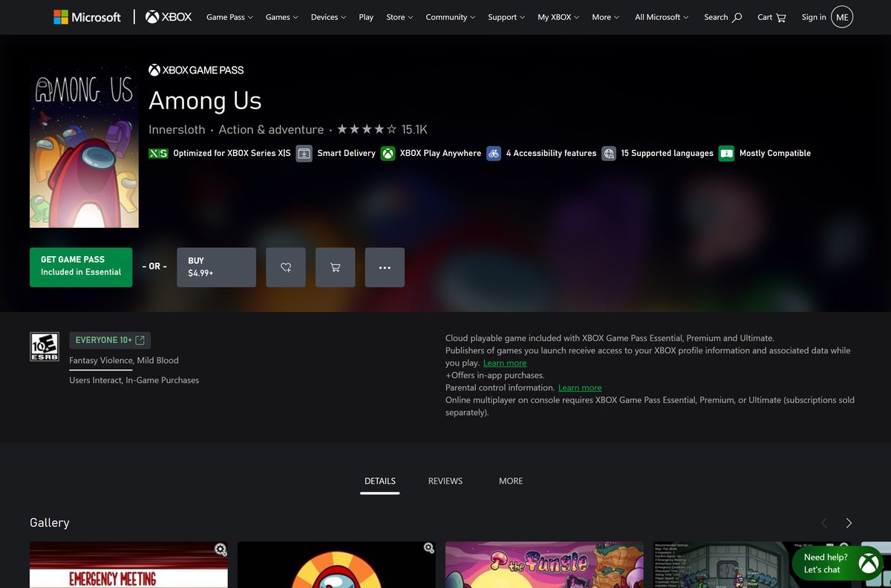Expand the Support dropdown
Viewport: 891px width, 588px height.
(x=506, y=17)
